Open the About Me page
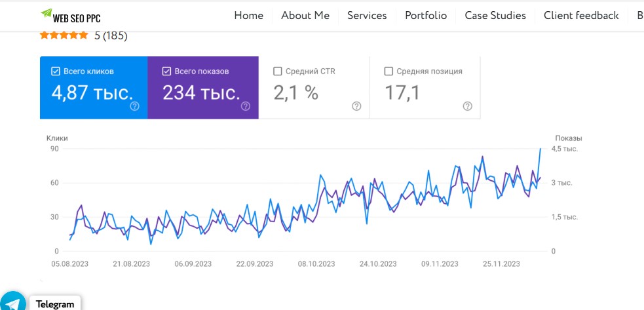This screenshot has height=310, width=644. tap(305, 16)
